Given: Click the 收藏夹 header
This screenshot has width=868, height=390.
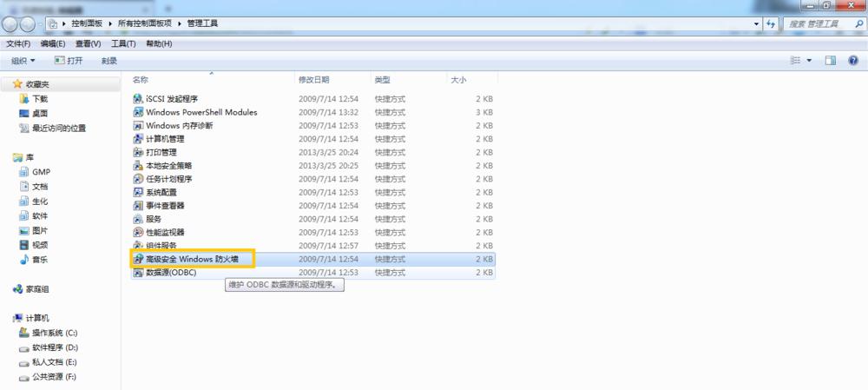Looking at the screenshot, I should 37,84.
